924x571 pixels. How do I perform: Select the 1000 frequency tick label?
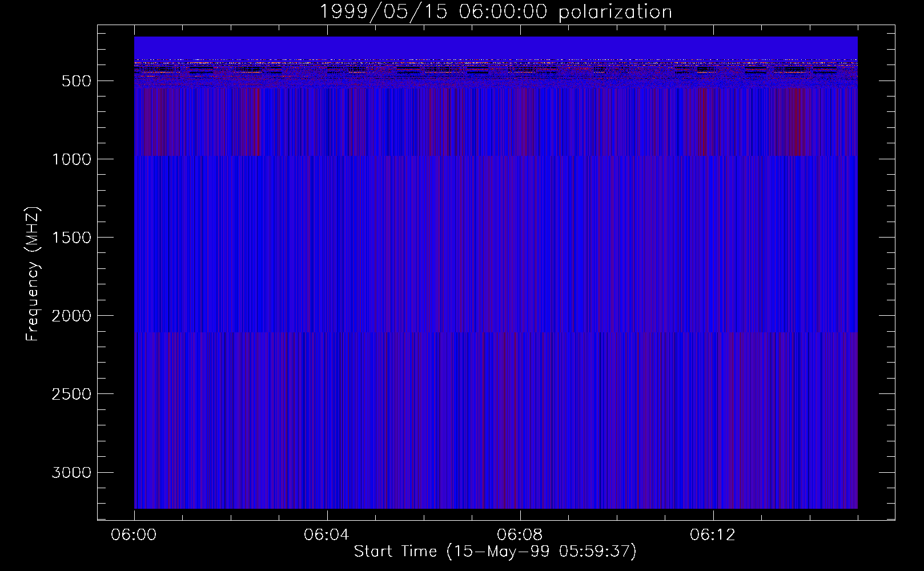(x=71, y=159)
